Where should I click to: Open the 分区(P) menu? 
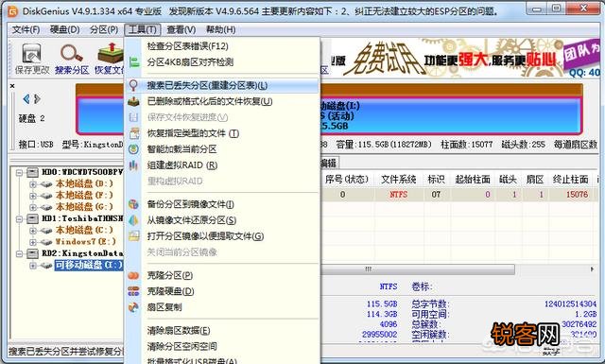(x=104, y=29)
